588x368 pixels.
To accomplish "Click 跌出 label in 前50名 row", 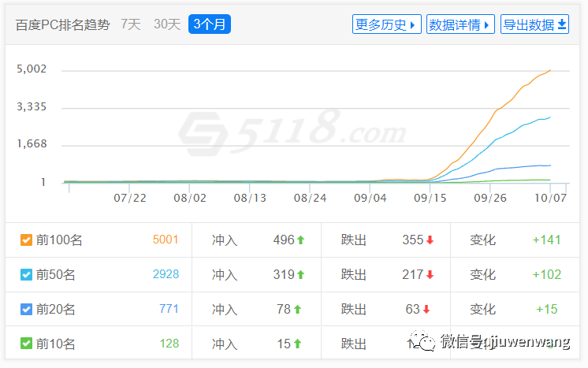I will [354, 275].
